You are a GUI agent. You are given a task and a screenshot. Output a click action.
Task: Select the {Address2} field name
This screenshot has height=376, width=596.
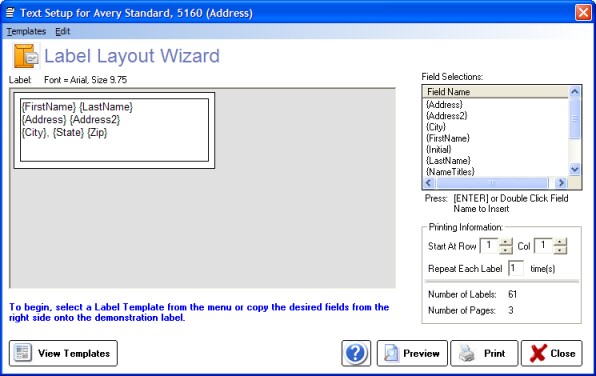pos(447,116)
